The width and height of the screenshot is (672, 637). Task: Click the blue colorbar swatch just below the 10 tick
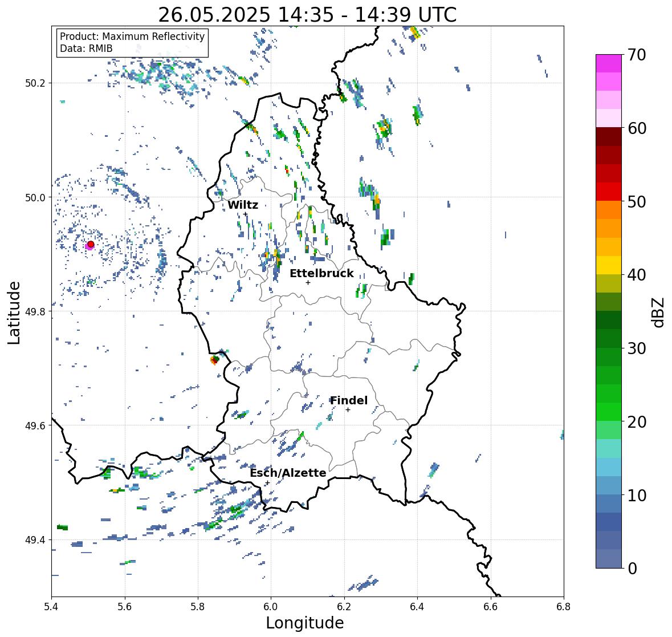click(609, 504)
